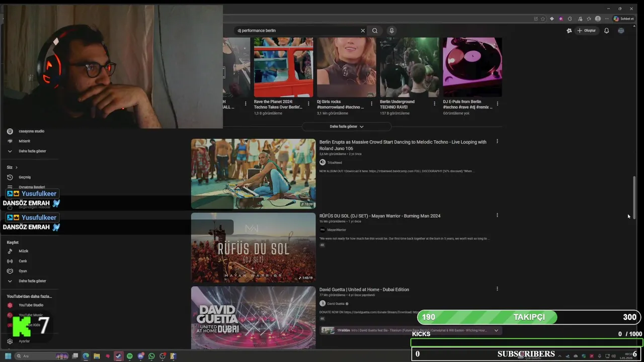Activate voice search microphone
The width and height of the screenshot is (644, 362).
point(391,31)
